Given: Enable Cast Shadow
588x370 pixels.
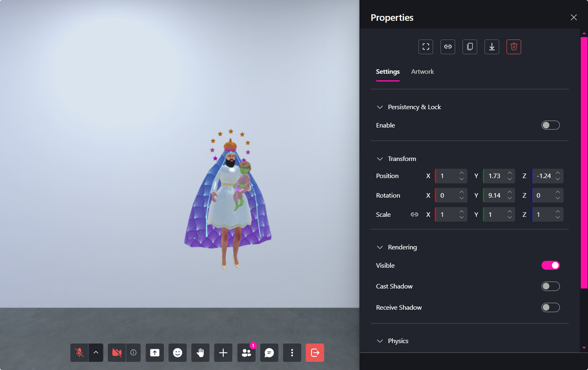Looking at the screenshot, I should (551, 286).
